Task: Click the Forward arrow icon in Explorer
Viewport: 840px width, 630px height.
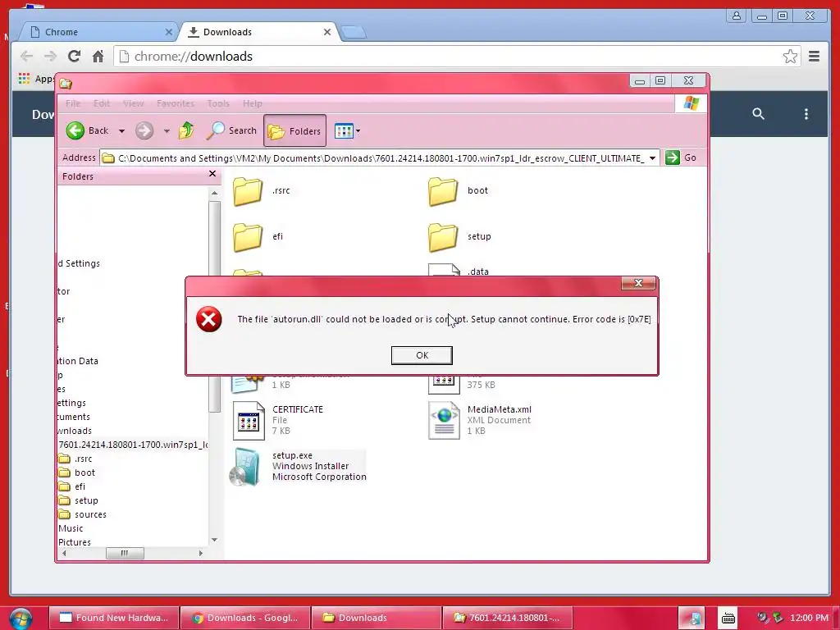Action: click(144, 130)
